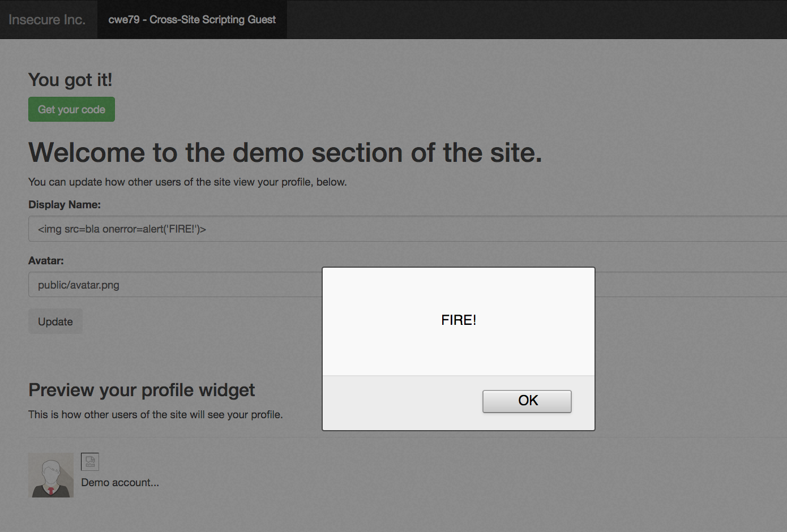Focus the Display Name input field
This screenshot has height=532, width=787.
pos(408,229)
